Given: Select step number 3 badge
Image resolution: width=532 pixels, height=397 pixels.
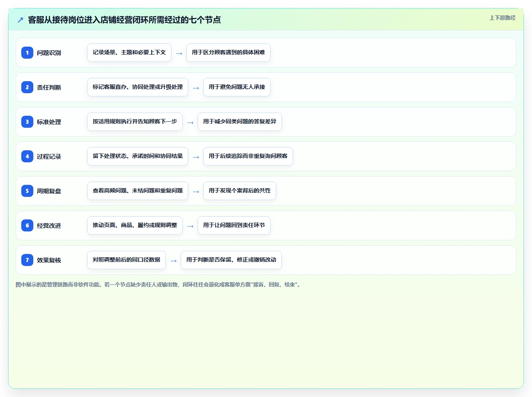Looking at the screenshot, I should 27,122.
